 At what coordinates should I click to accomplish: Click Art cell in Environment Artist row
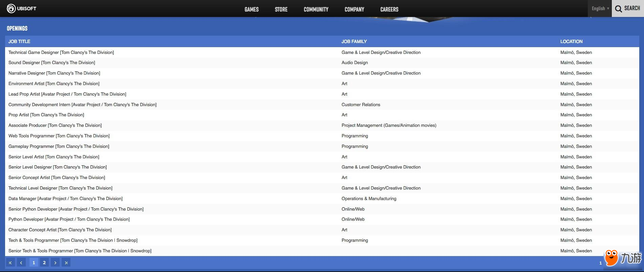click(344, 83)
